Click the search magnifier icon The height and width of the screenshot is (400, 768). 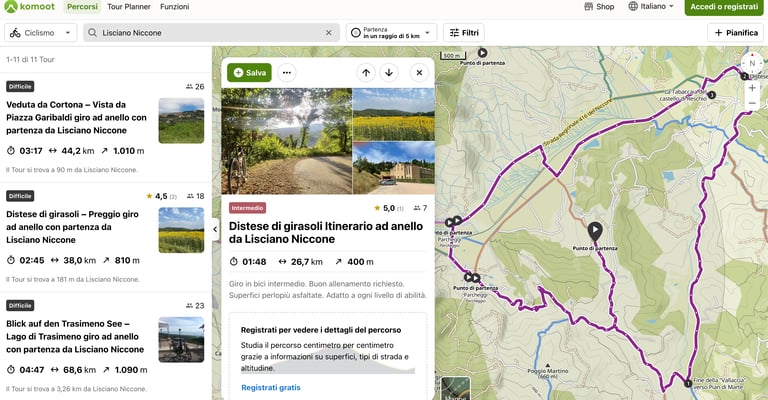[x=92, y=33]
